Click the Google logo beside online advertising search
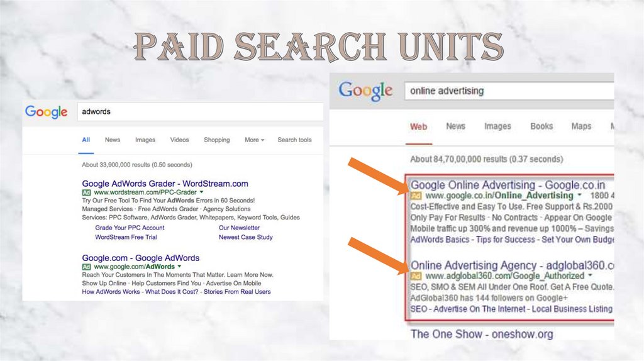This screenshot has width=644, height=361. (x=365, y=91)
